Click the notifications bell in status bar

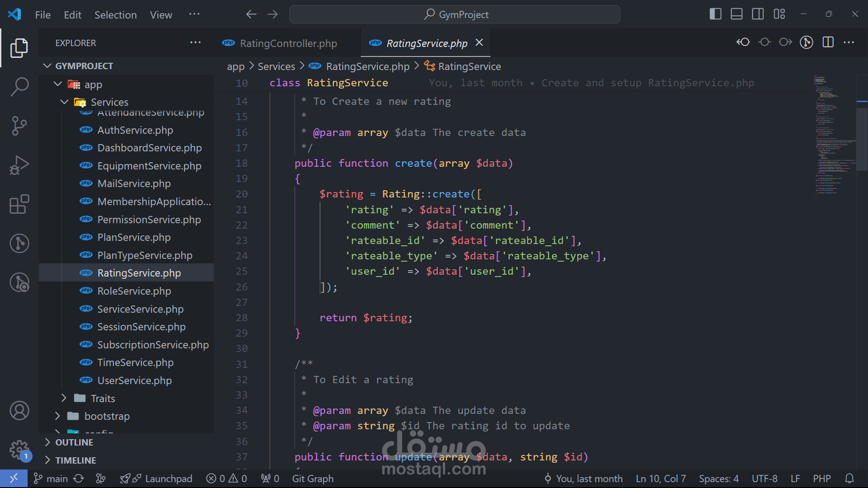pyautogui.click(x=849, y=479)
